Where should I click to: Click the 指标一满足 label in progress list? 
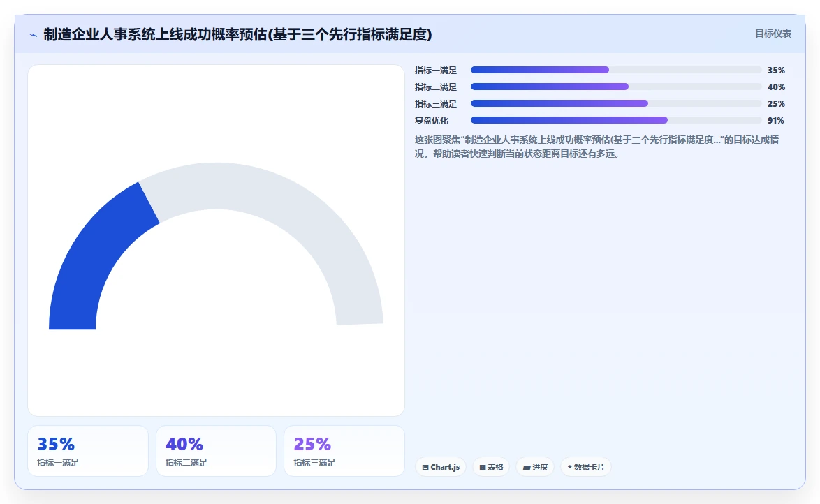(x=436, y=70)
